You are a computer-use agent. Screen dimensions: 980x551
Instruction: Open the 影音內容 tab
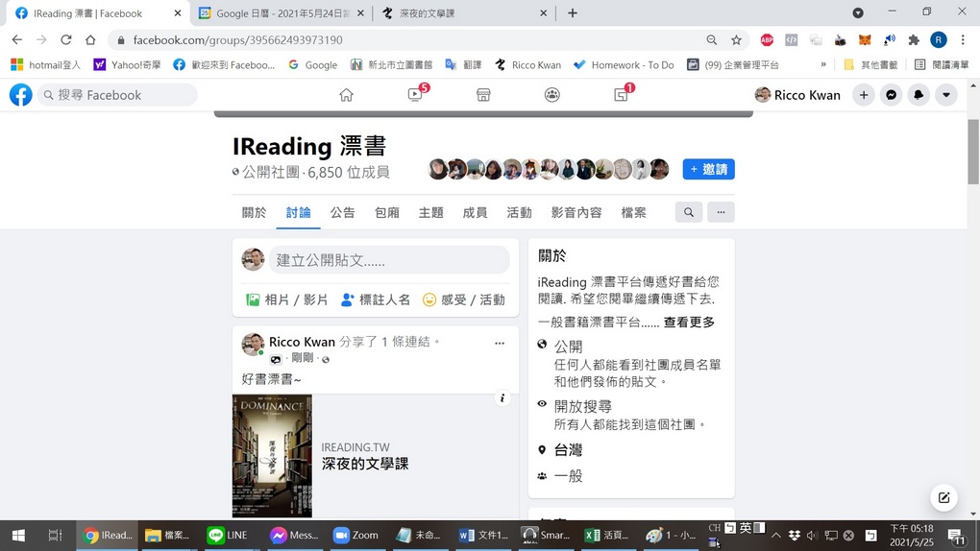pyautogui.click(x=576, y=212)
